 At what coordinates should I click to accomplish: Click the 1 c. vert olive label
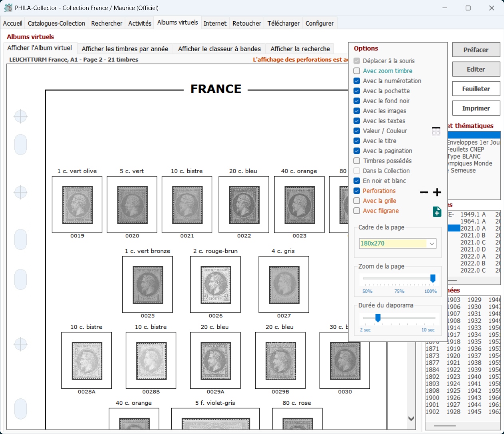[x=77, y=171]
